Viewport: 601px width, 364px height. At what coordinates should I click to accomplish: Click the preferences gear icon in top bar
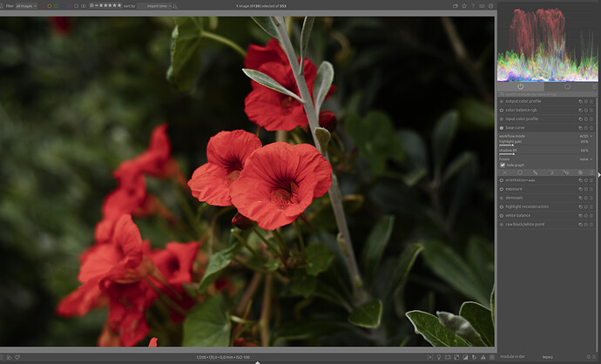[489, 5]
